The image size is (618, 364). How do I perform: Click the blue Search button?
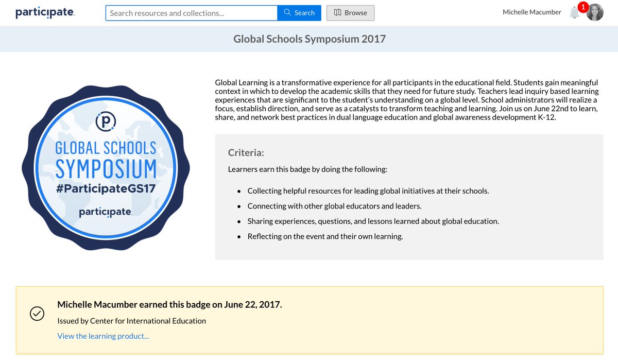pos(299,13)
